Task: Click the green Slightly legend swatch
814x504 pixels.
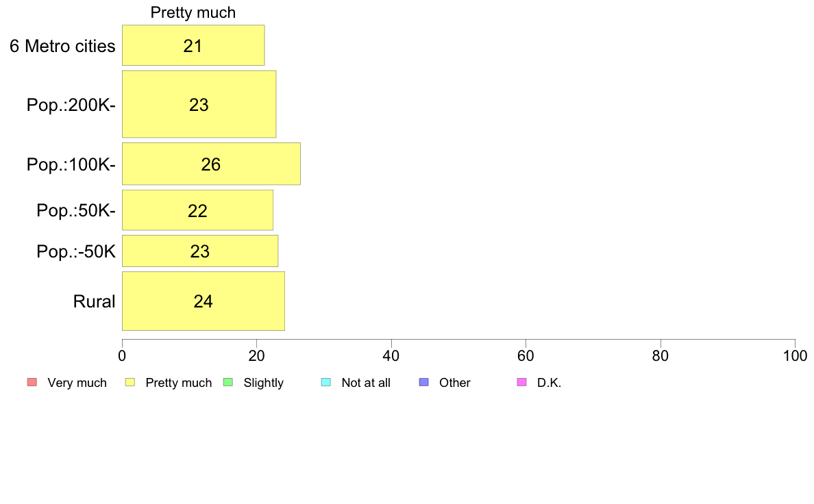Action: tap(228, 383)
